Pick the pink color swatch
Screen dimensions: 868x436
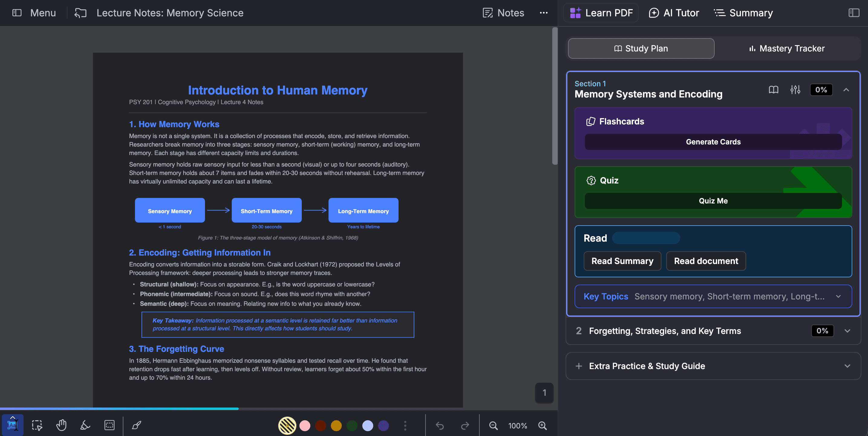[305, 425]
